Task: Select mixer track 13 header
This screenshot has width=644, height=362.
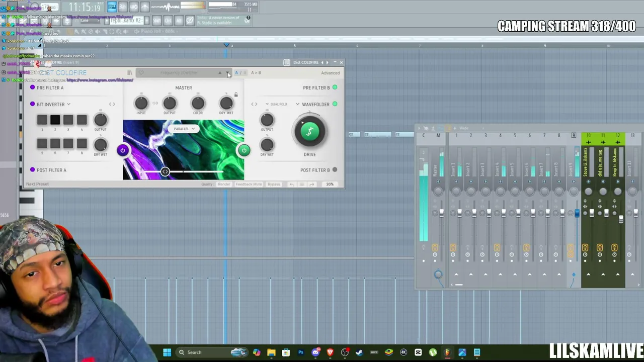Action: coord(632,136)
